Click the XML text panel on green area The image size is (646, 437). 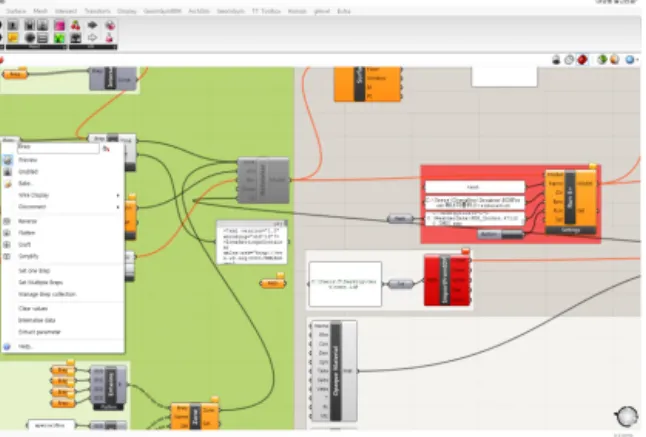[252, 242]
